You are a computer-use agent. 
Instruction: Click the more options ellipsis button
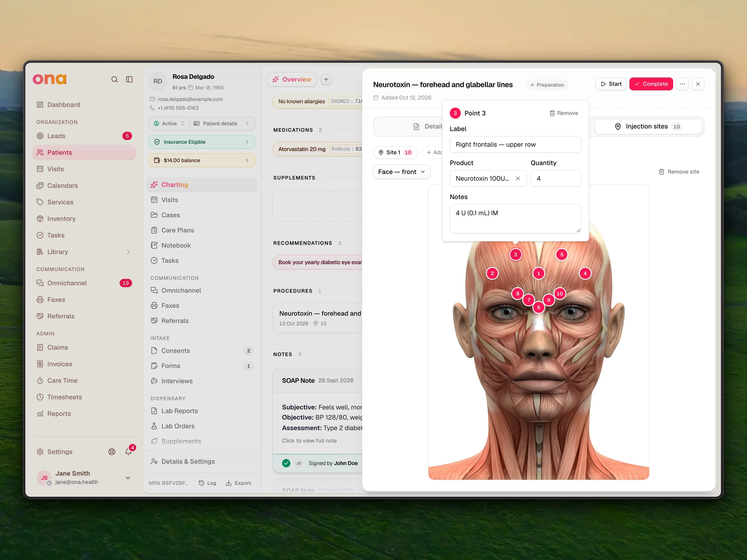coord(682,84)
